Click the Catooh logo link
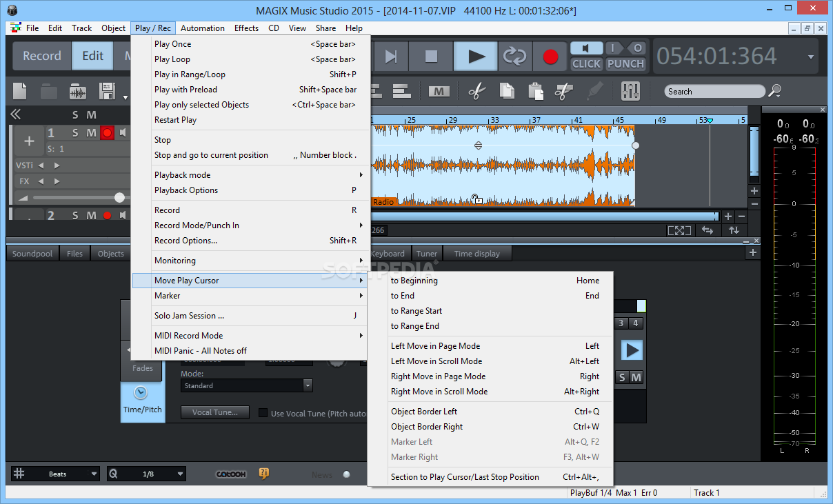Image resolution: width=833 pixels, height=504 pixels. tap(231, 474)
